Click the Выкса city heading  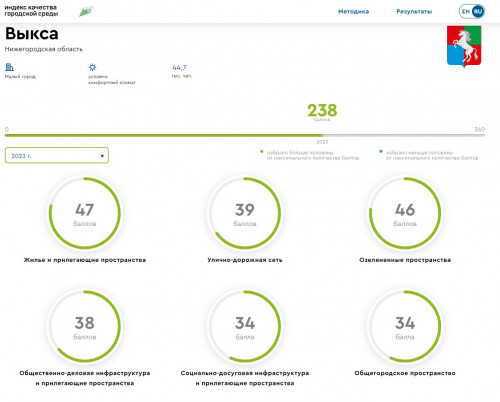click(x=32, y=34)
